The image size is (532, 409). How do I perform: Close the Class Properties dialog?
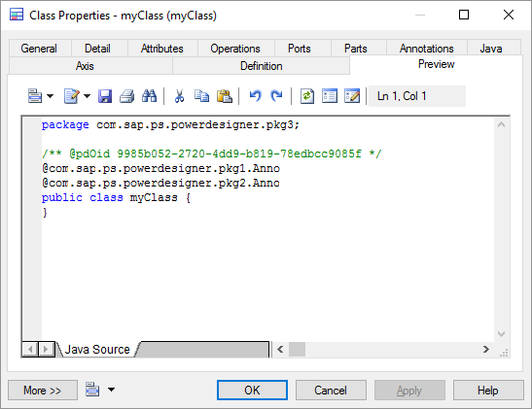(x=509, y=15)
